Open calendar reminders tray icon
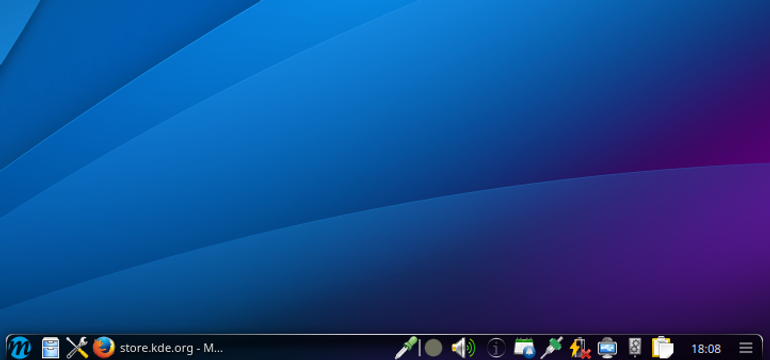 point(524,348)
